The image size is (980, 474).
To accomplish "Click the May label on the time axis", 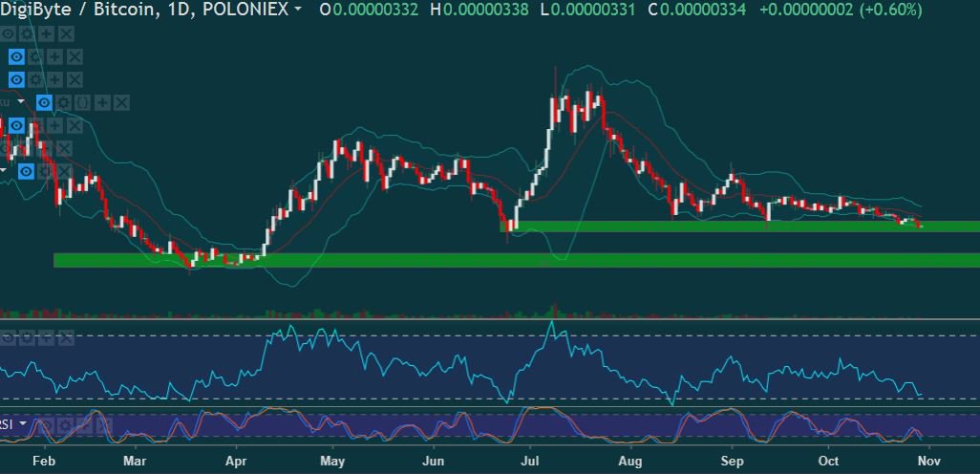I will (x=332, y=463).
